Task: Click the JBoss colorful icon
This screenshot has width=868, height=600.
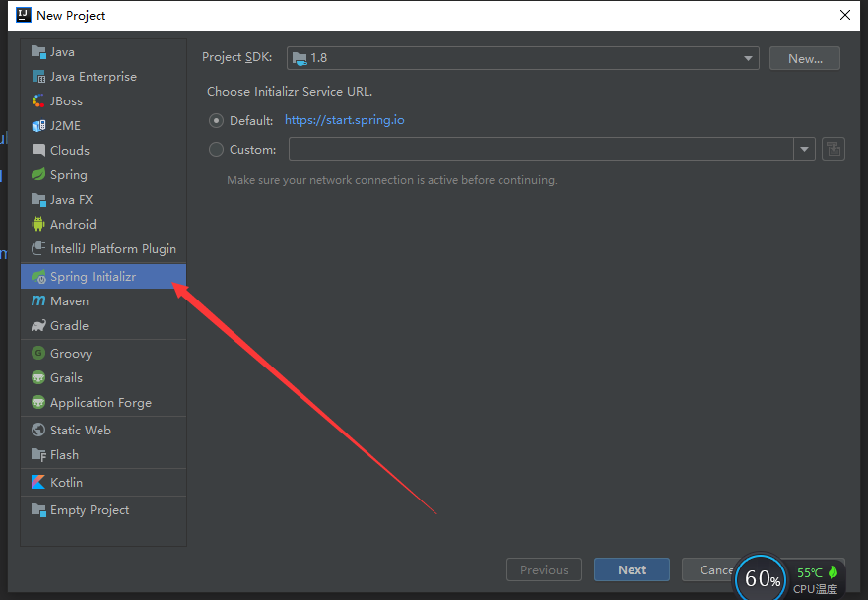Action: tap(38, 101)
